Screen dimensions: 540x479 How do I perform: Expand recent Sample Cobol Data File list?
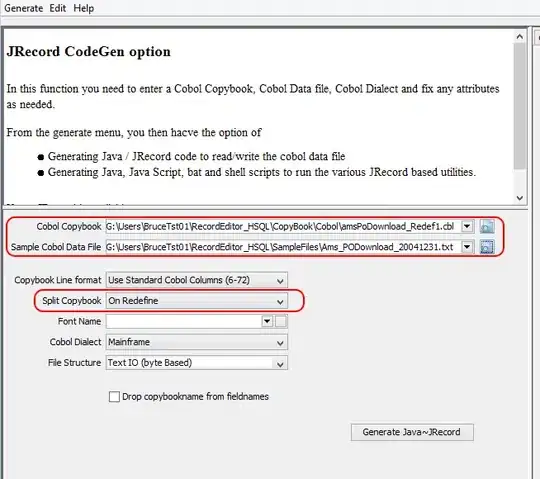point(467,247)
